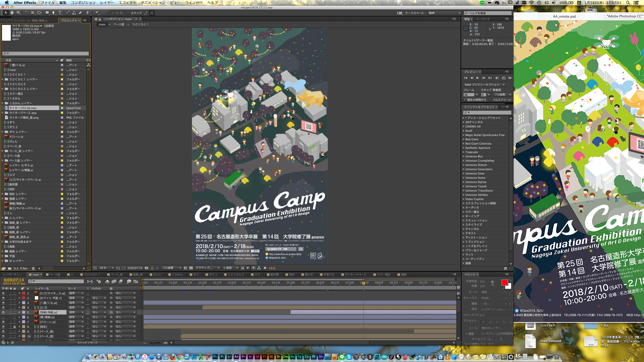Open the Graph Editor in timeline
The width and height of the screenshot is (644, 362).
click(x=136, y=282)
